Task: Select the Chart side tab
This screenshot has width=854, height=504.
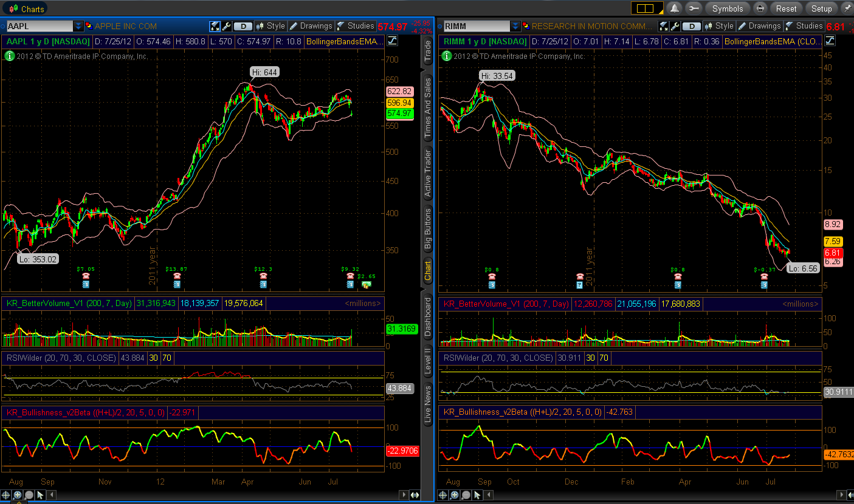Action: pos(428,271)
